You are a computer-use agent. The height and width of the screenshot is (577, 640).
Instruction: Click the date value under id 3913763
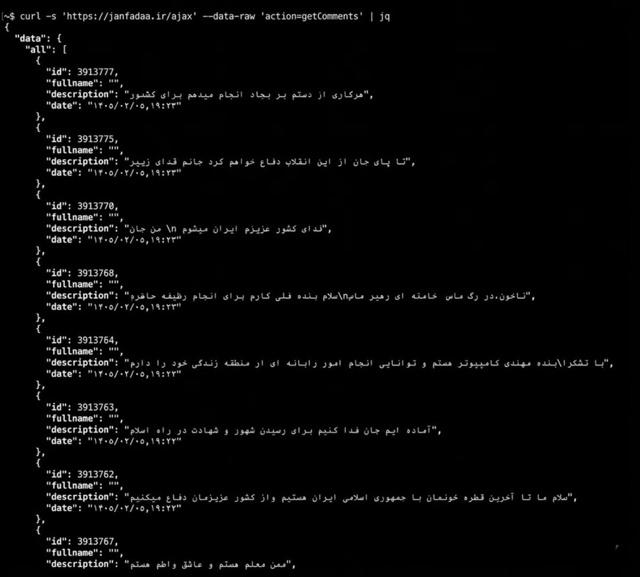pos(134,441)
